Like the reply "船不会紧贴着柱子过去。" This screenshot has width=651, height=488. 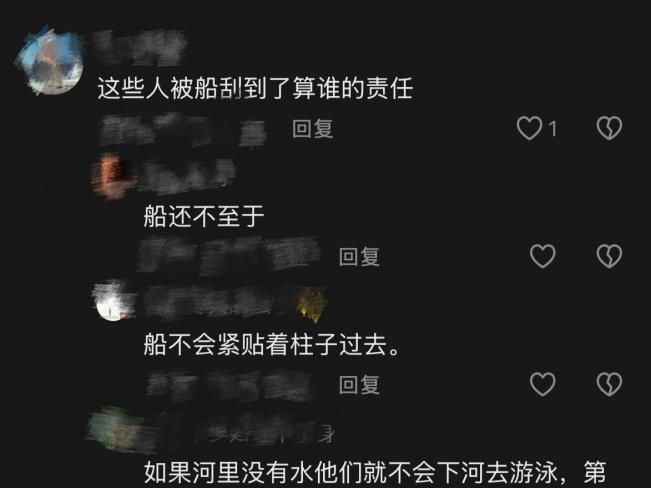click(x=543, y=384)
